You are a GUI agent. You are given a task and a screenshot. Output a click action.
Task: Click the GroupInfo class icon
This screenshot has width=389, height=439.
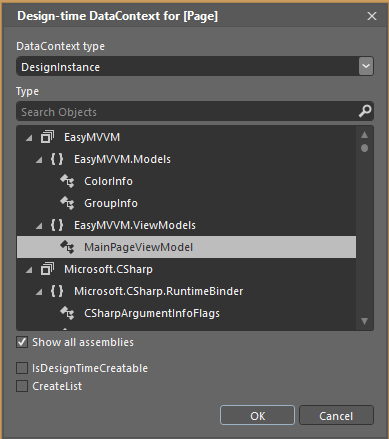pyautogui.click(x=67, y=203)
